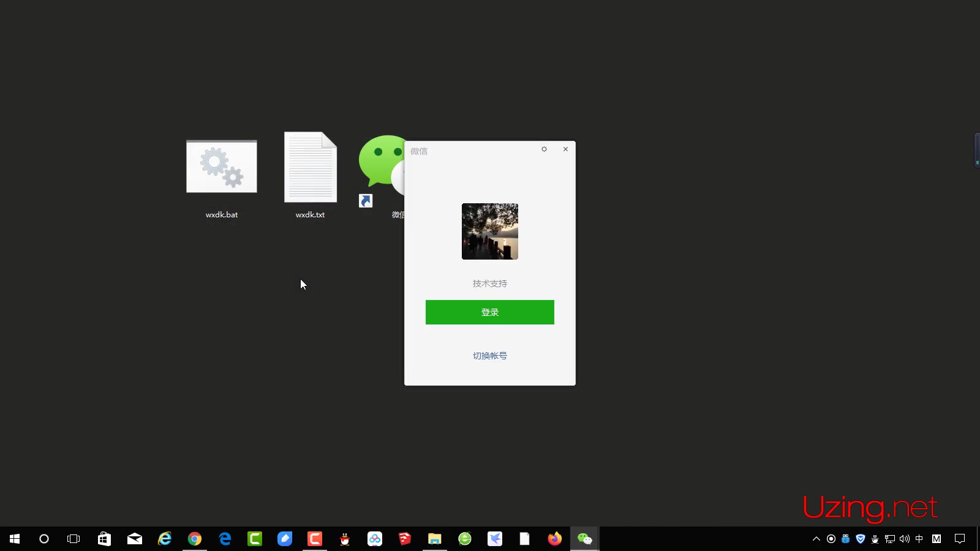
Task: Click the Show desktop strip at taskbar end
Action: pos(978,539)
